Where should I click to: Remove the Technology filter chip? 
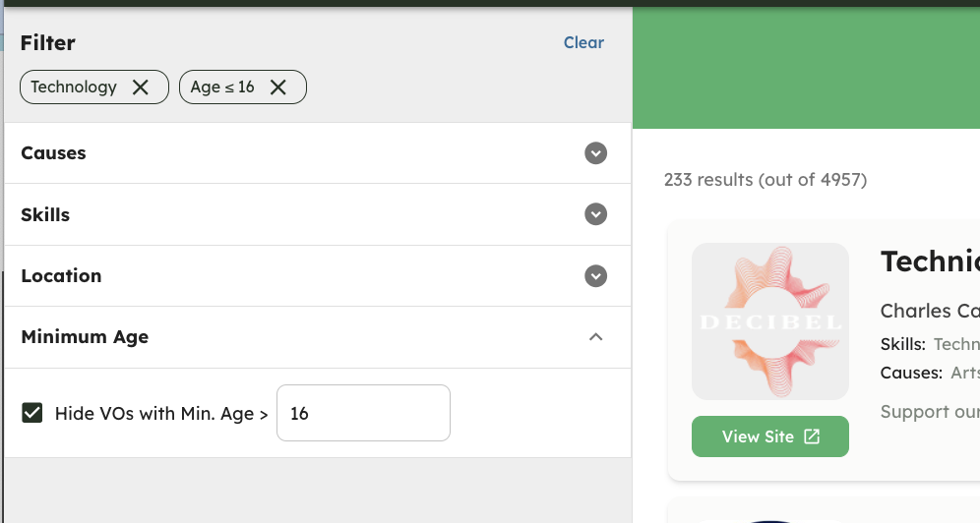click(141, 87)
